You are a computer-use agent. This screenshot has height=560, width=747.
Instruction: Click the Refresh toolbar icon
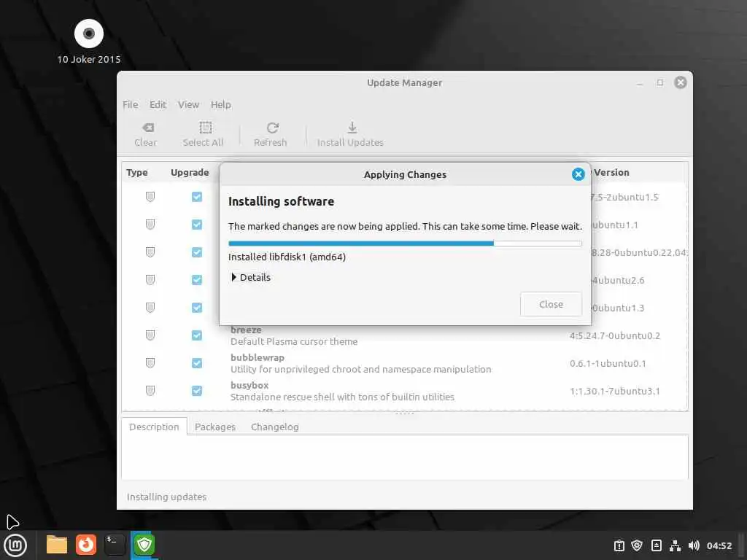pyautogui.click(x=270, y=134)
